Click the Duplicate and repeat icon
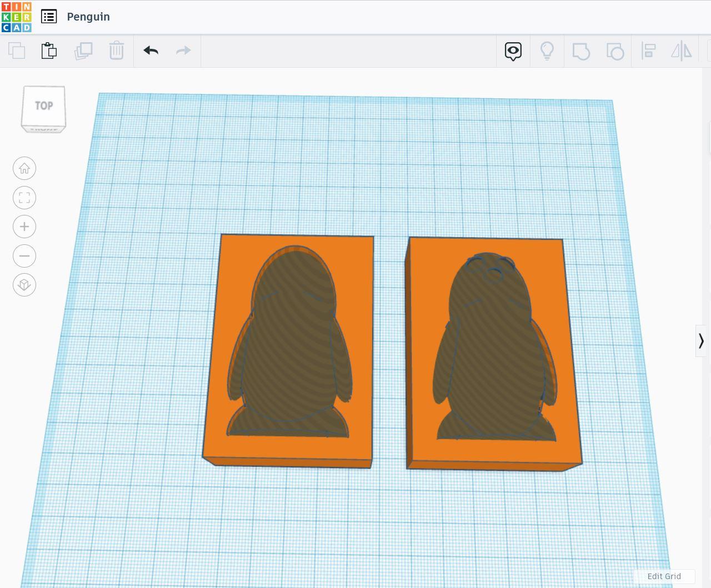The image size is (711, 588). tap(83, 51)
